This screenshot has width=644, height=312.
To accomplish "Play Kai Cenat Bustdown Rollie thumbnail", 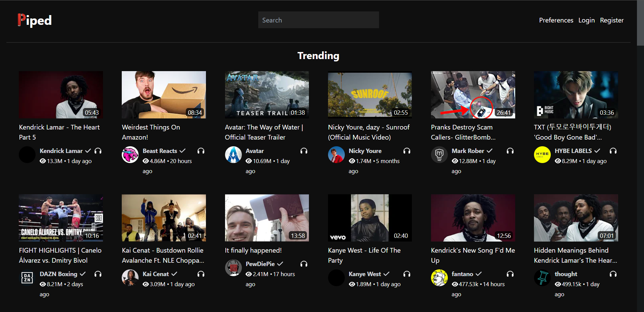I will [164, 218].
